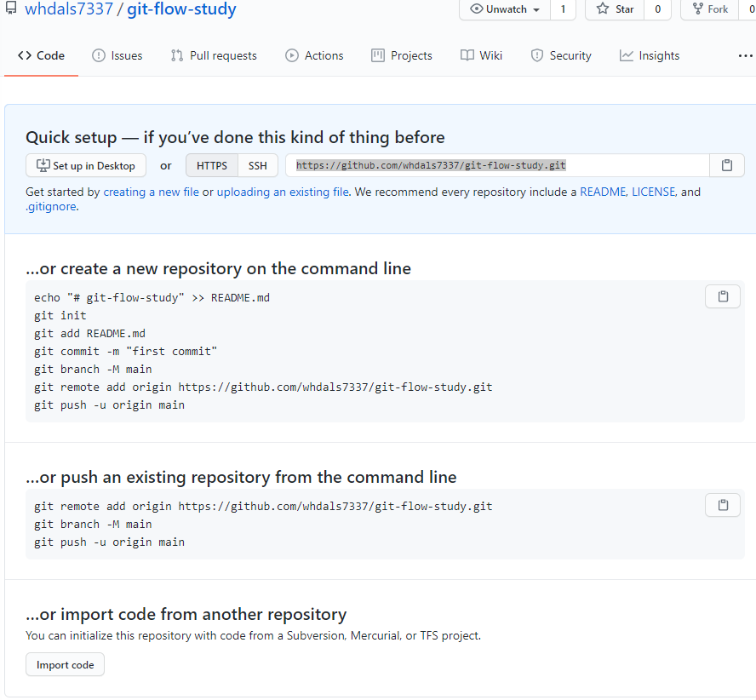Open the Insights tab
The width and height of the screenshot is (756, 700).
(650, 56)
